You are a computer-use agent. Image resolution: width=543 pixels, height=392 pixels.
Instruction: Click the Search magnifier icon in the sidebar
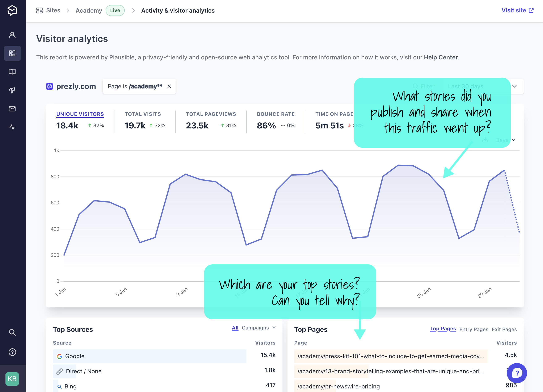tap(12, 332)
